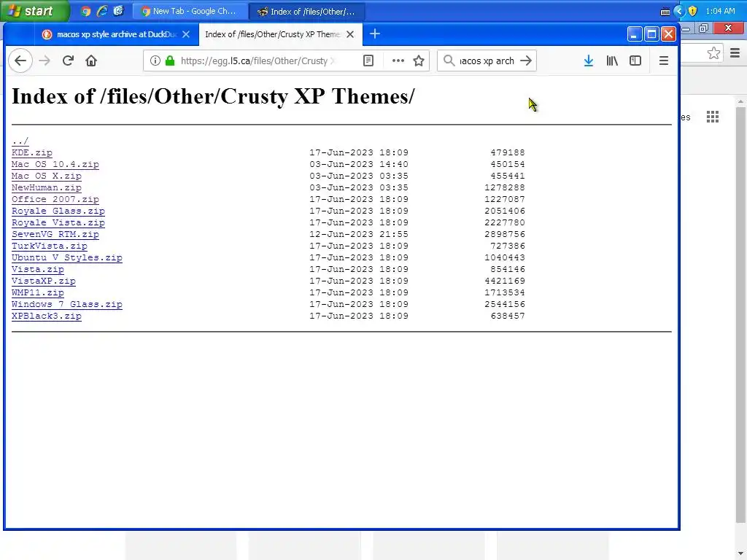Download Royale Glass.zip

(x=58, y=211)
